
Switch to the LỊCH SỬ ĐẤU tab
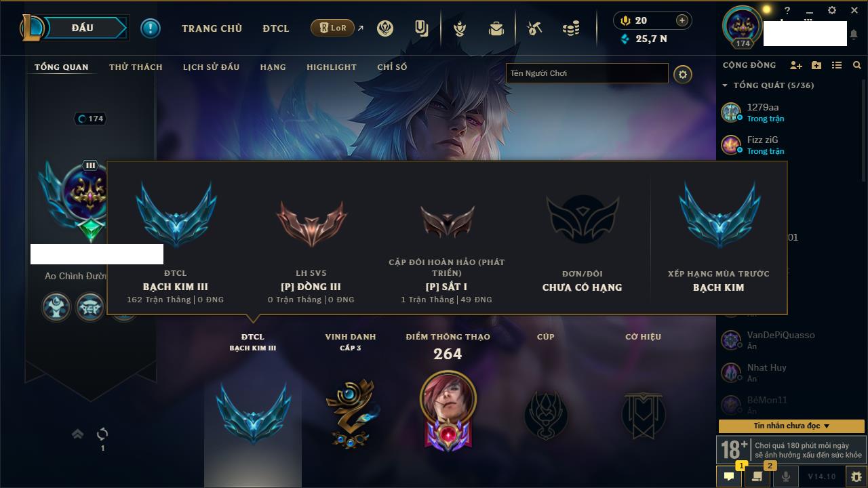click(x=212, y=67)
